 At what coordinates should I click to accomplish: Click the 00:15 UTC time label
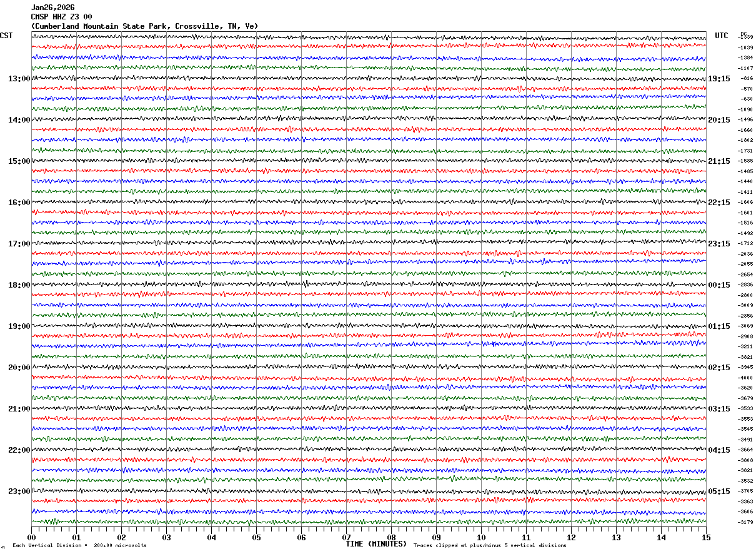pos(719,285)
